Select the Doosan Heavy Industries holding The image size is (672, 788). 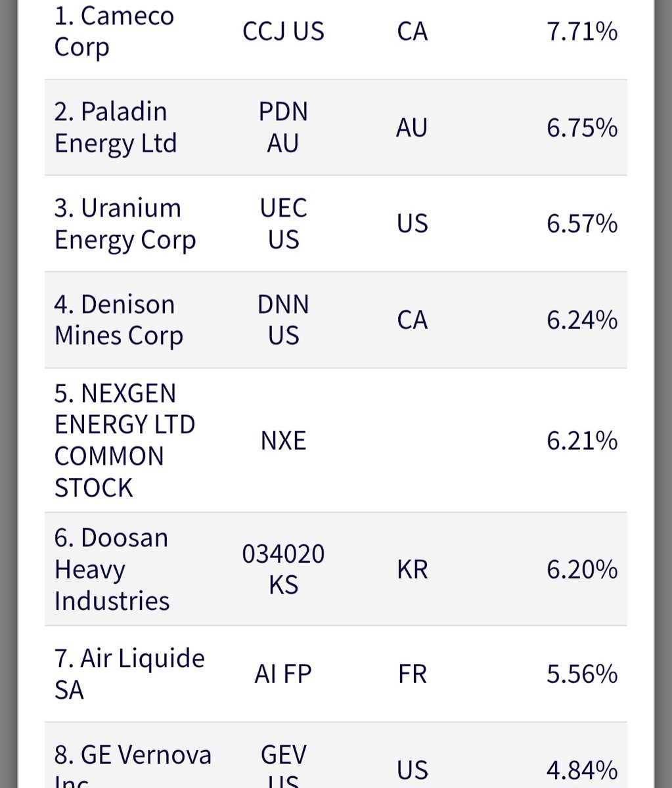coord(112,569)
